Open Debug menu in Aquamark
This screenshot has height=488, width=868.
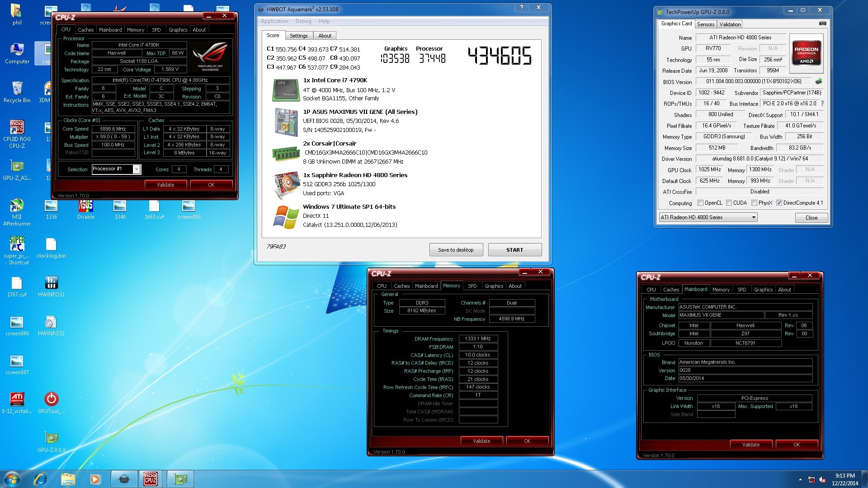303,21
